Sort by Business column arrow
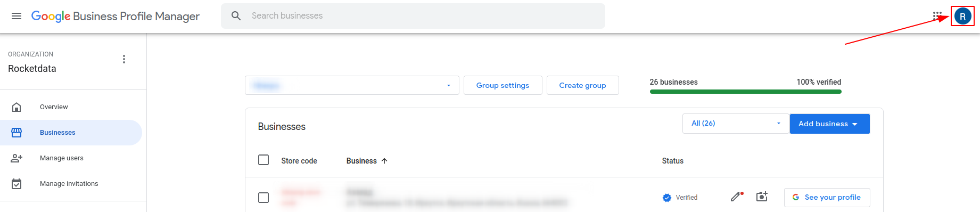The width and height of the screenshot is (980, 212). coord(384,161)
